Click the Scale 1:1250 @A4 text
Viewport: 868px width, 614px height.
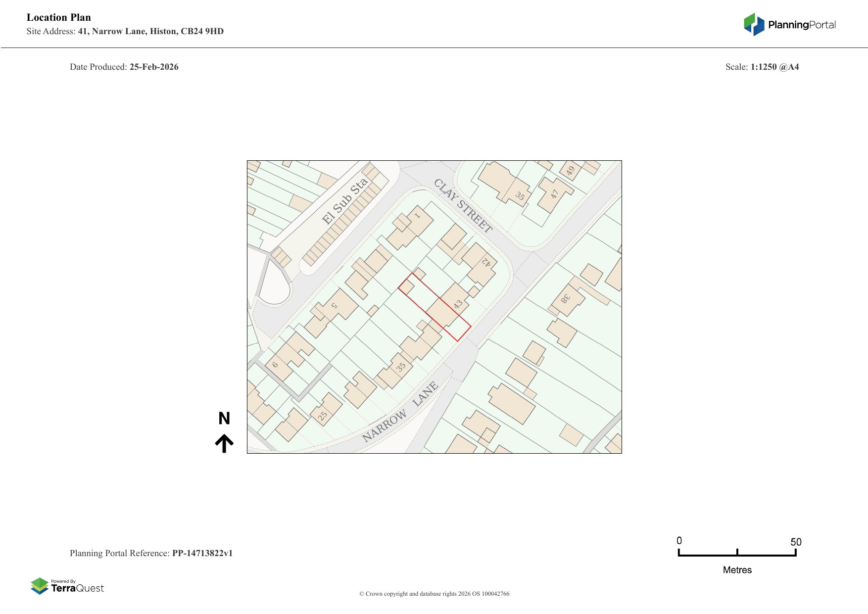tap(762, 67)
